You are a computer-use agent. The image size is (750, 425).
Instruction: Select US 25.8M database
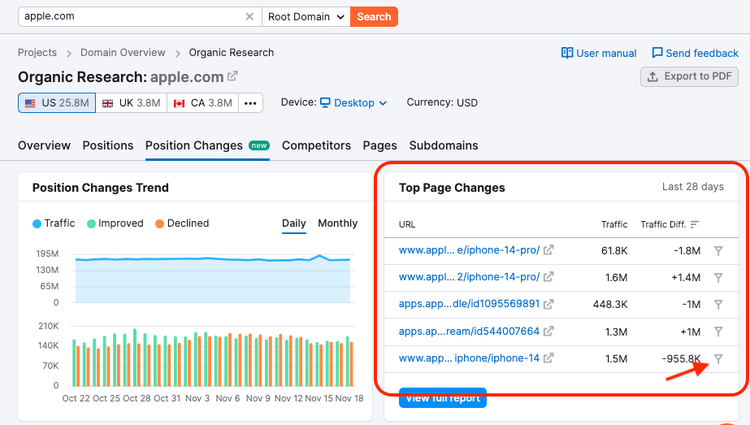pos(57,103)
